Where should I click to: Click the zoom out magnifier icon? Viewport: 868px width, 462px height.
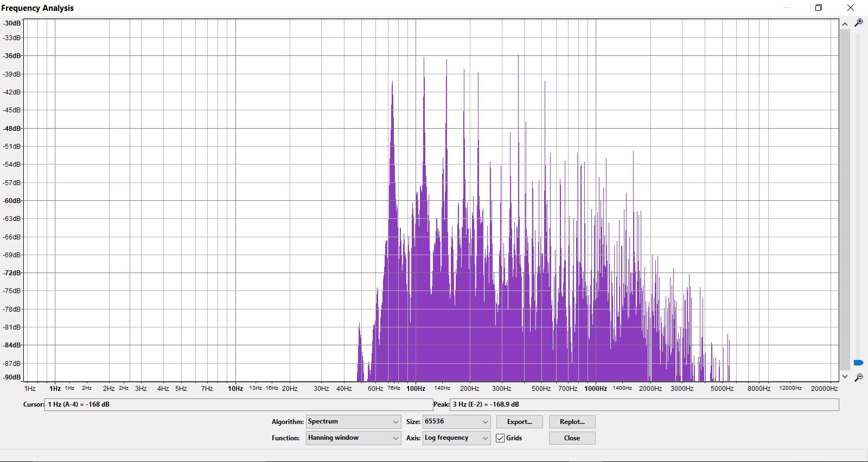pos(858,377)
